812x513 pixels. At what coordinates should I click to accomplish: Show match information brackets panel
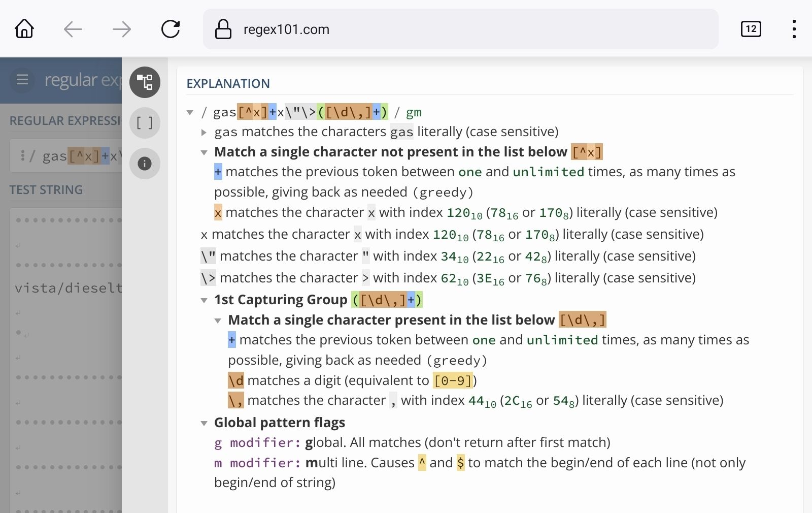coord(145,123)
